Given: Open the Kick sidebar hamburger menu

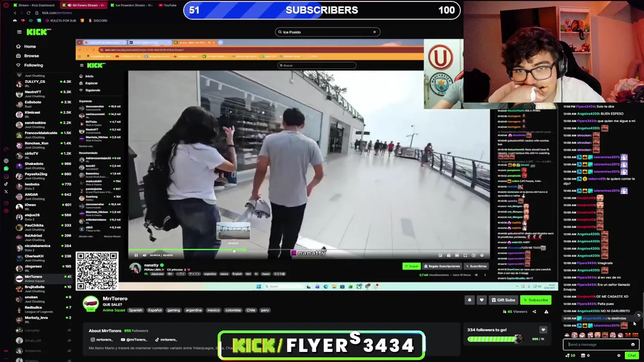Looking at the screenshot, I should click(x=19, y=32).
